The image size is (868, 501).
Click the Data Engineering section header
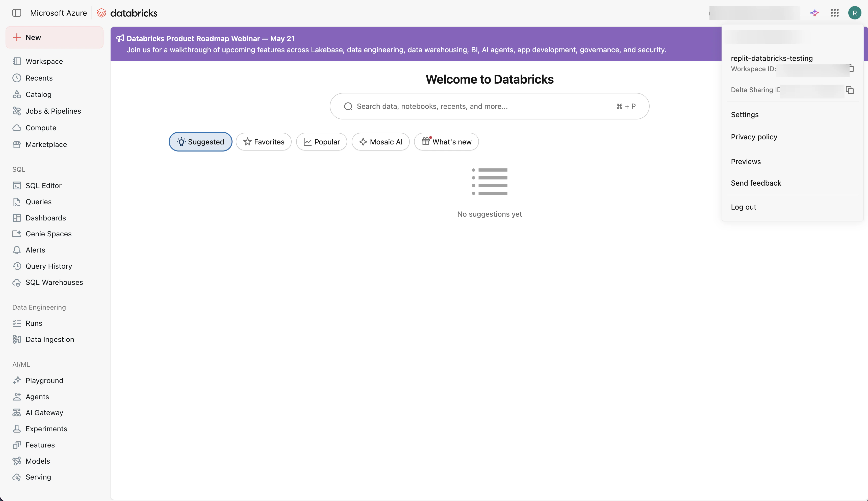39,307
